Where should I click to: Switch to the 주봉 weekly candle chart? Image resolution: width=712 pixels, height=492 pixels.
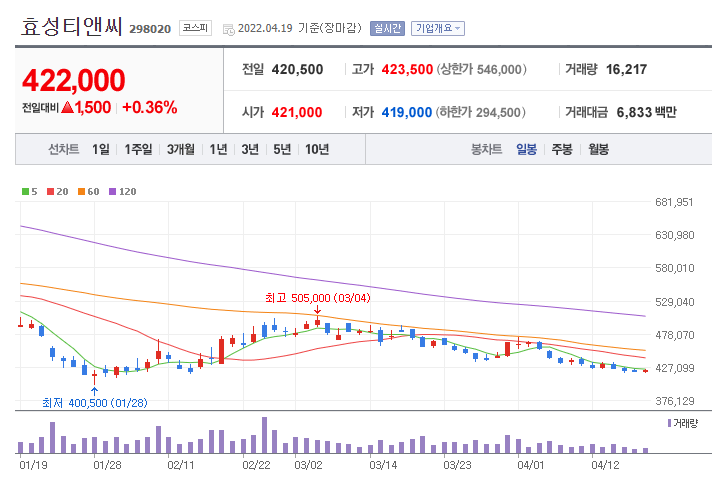562,149
